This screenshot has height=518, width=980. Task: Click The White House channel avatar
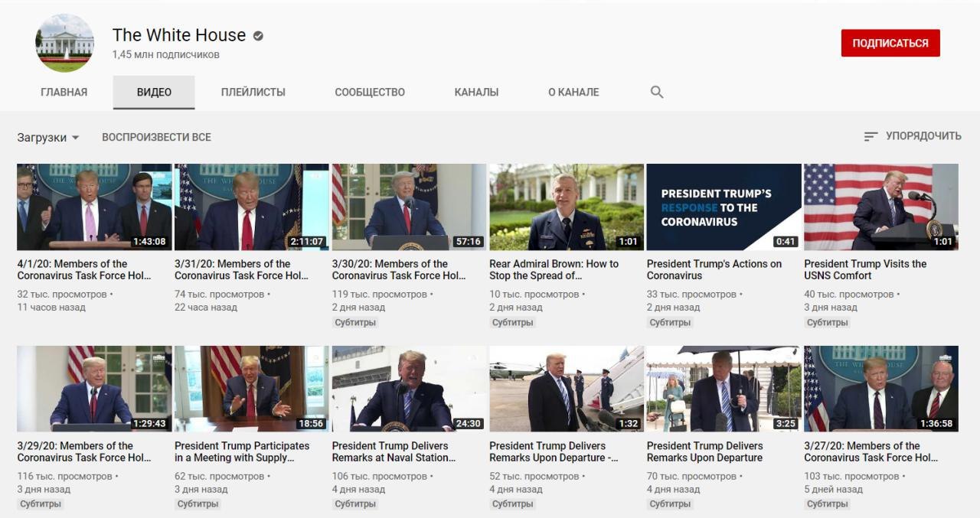64,43
